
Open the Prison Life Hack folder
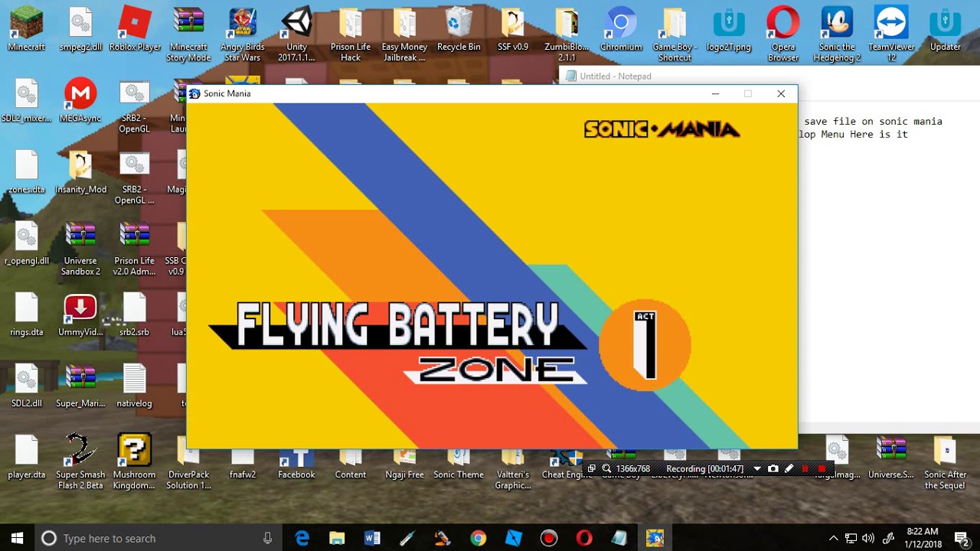351,35
